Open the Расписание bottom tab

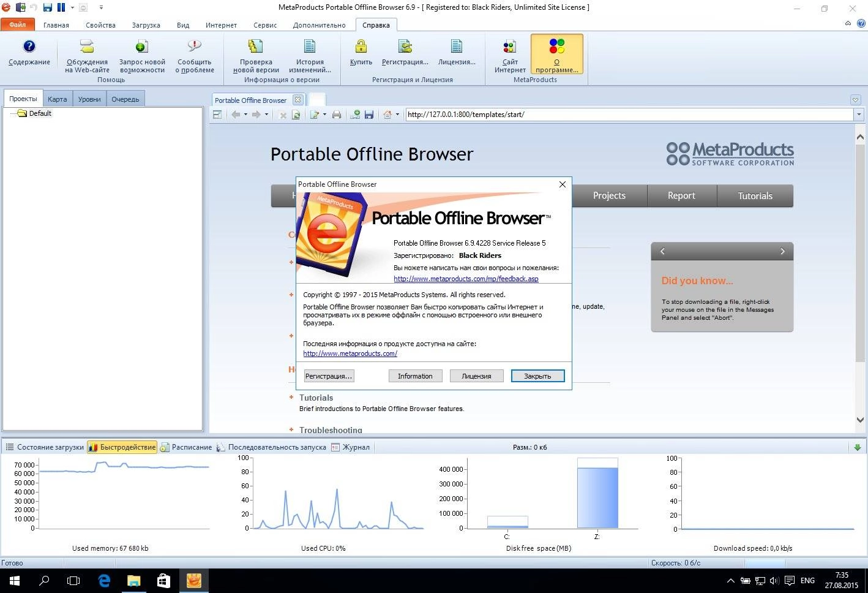[186, 447]
